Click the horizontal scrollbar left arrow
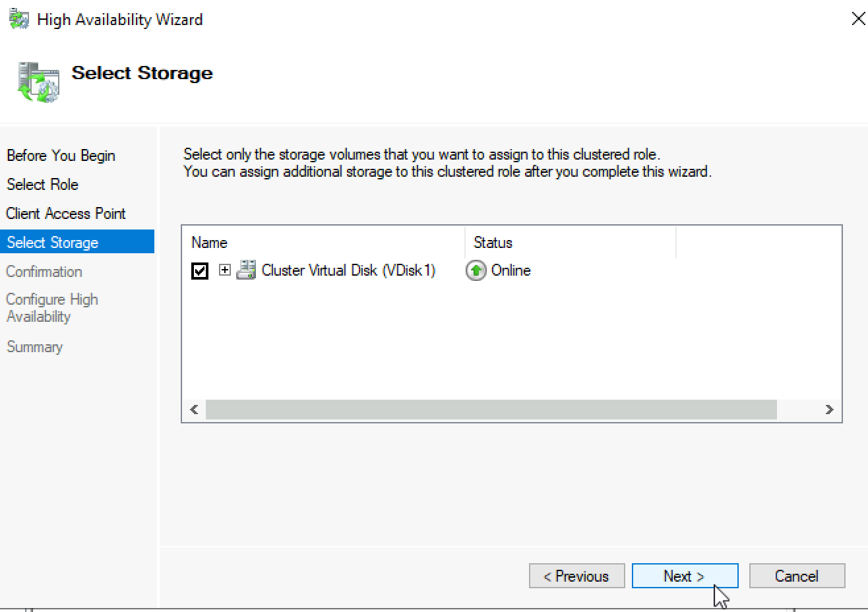Viewport: 868px width, 612px height. click(x=194, y=410)
